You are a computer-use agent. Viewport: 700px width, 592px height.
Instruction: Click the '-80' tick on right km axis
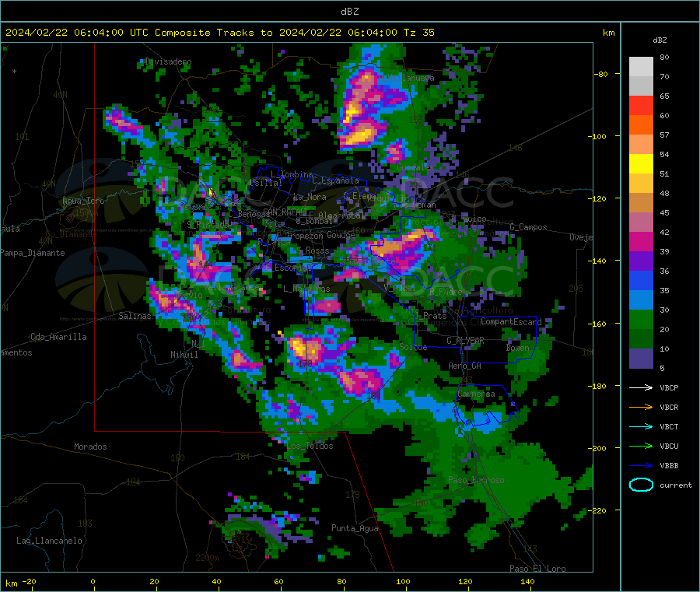pyautogui.click(x=600, y=74)
